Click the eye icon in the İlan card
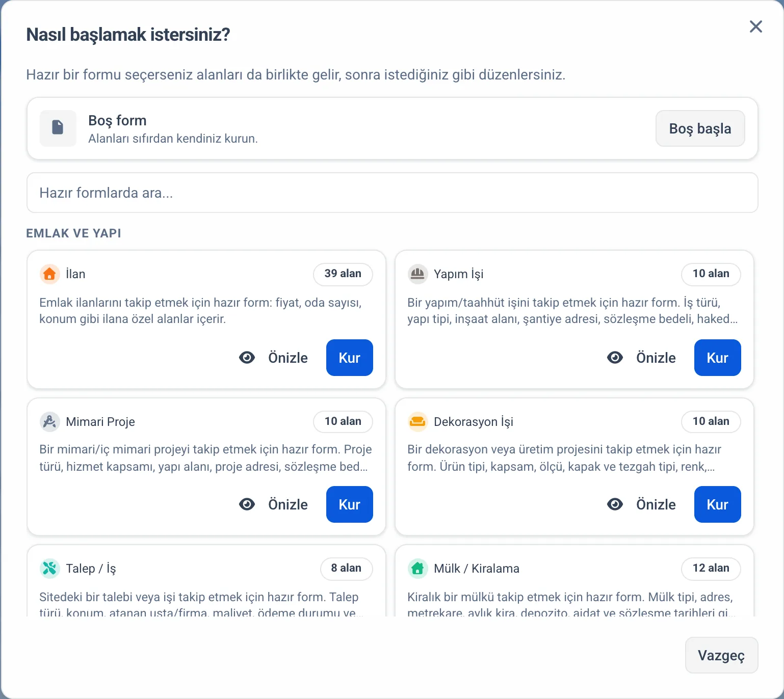Viewport: 784px width, 699px height. click(x=247, y=358)
